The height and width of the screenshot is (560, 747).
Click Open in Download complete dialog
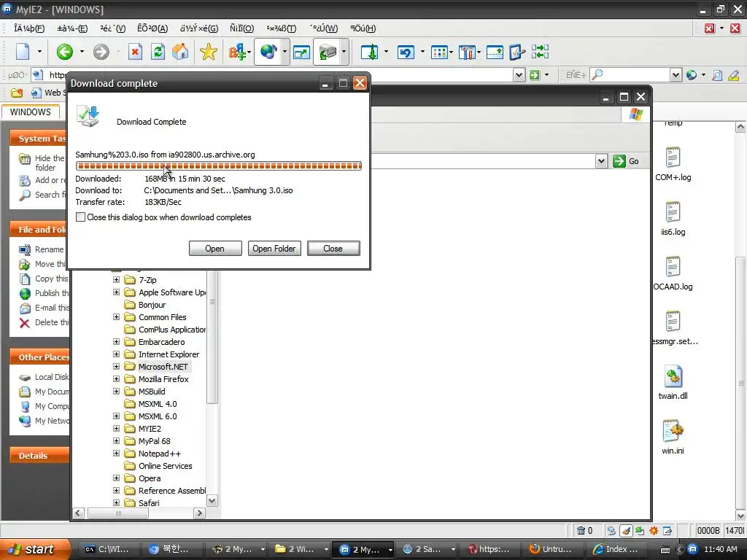coord(215,249)
